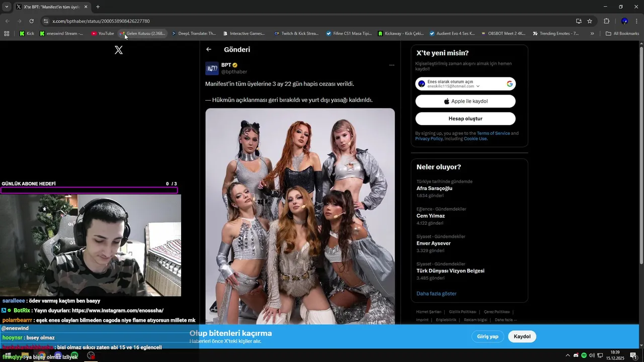644x362 pixels.
Task: Open Cookie Use link
Action: [x=475, y=139]
